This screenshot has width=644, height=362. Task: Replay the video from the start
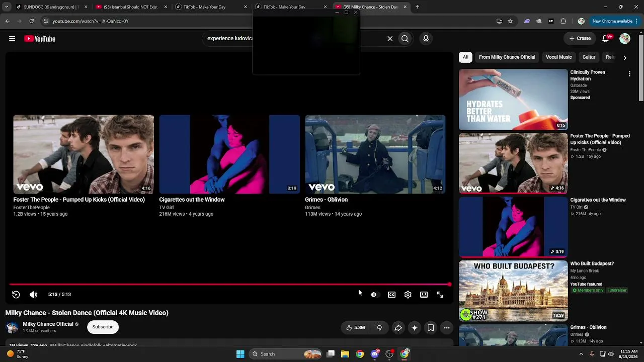point(16,295)
